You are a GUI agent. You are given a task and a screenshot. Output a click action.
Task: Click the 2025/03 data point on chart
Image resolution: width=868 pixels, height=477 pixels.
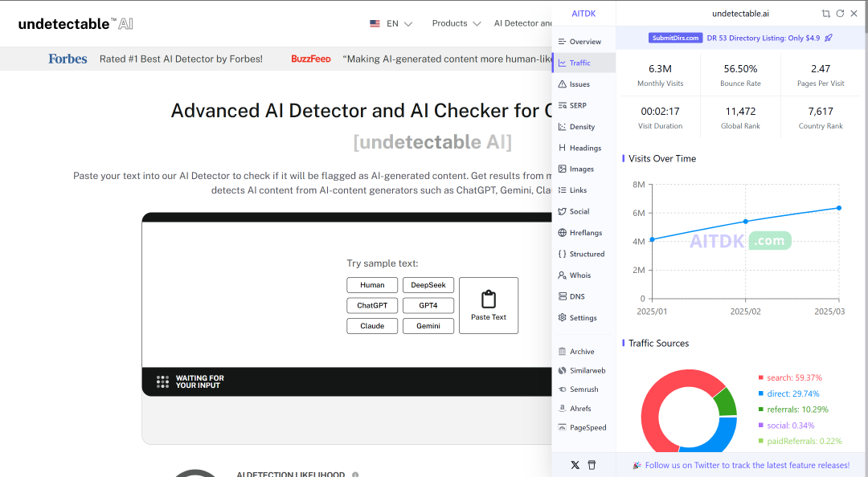click(x=839, y=208)
